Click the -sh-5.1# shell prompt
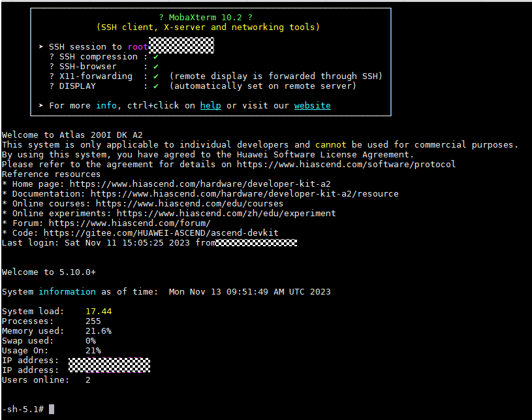 23,410
